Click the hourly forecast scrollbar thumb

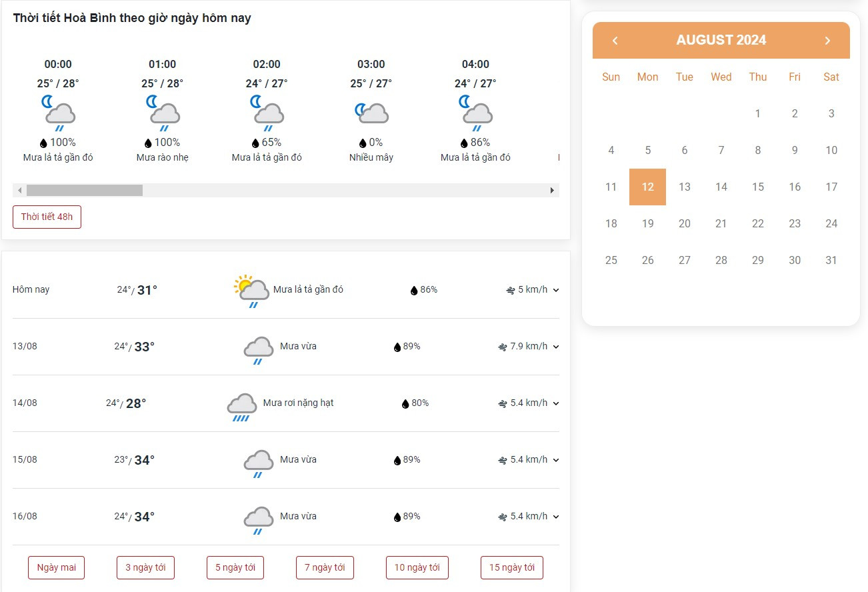85,191
